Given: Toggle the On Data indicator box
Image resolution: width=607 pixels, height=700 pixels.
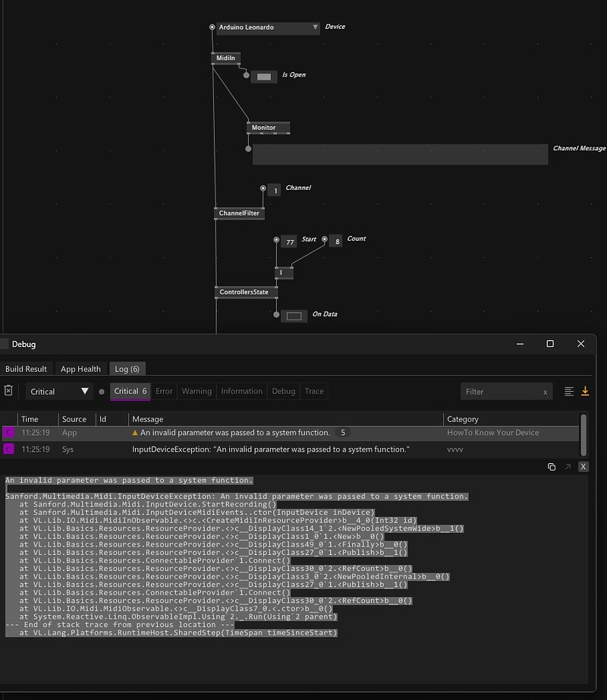Looking at the screenshot, I should click(x=294, y=316).
